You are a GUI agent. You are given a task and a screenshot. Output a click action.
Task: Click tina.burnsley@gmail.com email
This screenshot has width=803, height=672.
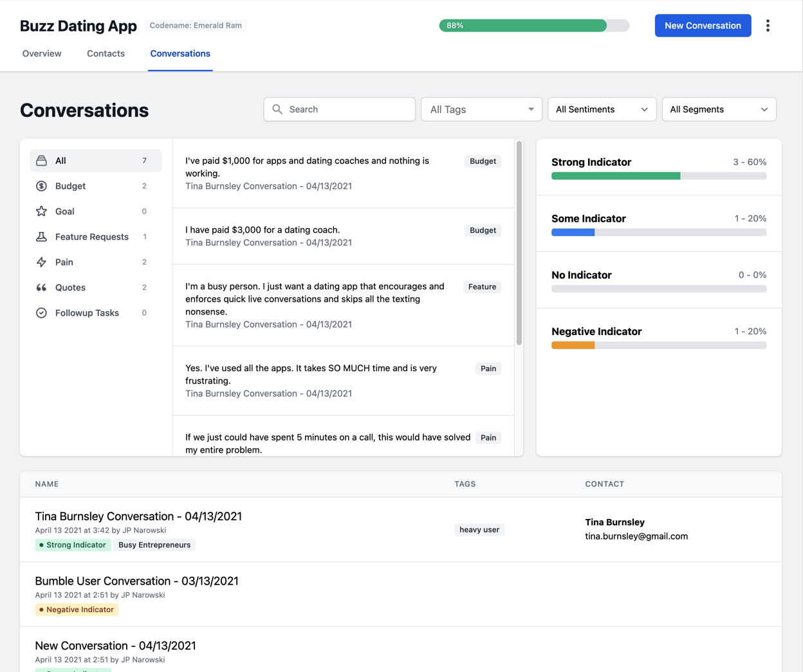tap(636, 536)
